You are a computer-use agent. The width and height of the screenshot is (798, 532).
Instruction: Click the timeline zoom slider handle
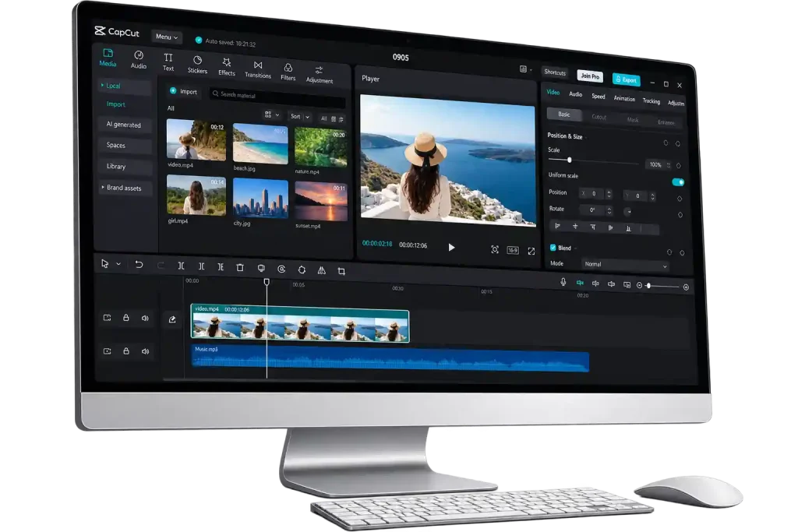coord(649,286)
